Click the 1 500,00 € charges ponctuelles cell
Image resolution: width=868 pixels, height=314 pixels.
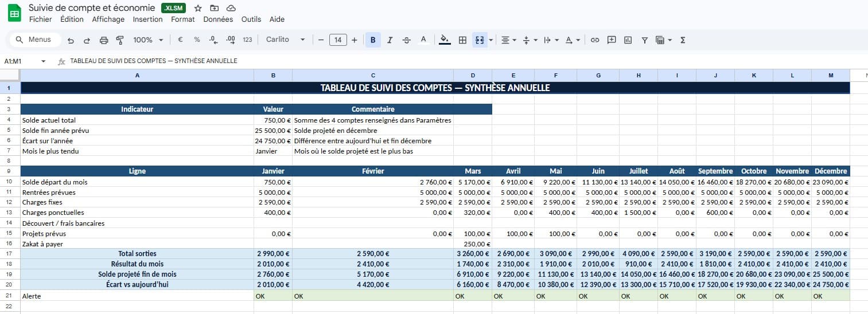pyautogui.click(x=639, y=213)
